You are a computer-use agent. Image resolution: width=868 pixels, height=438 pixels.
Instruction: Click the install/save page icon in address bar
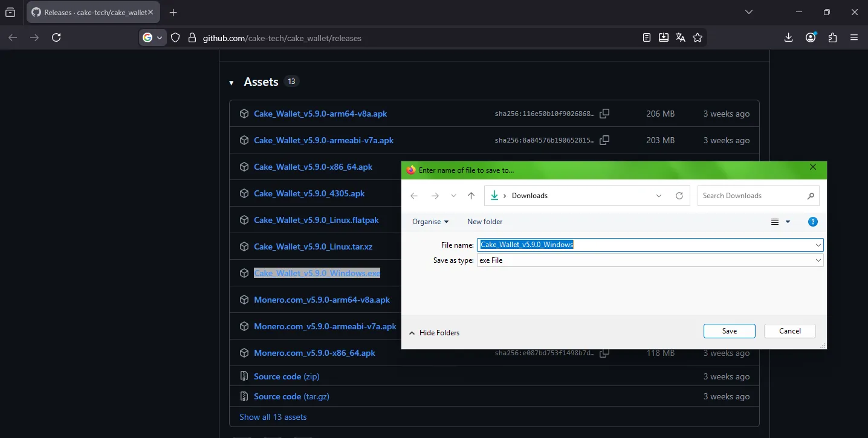pos(664,37)
